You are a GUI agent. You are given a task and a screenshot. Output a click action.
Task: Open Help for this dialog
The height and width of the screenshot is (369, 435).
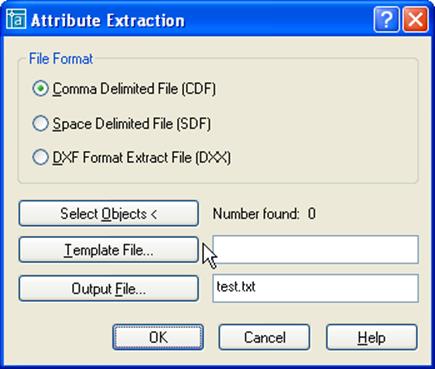pos(372,337)
